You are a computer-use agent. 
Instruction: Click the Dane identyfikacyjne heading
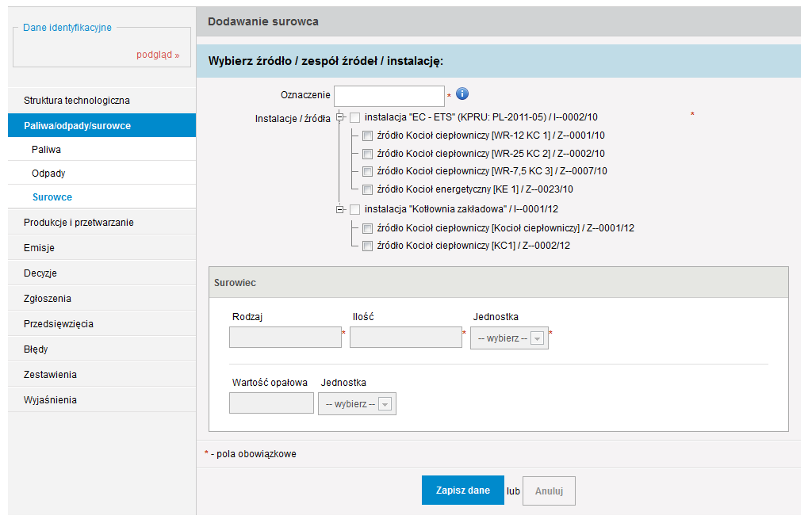[x=67, y=28]
